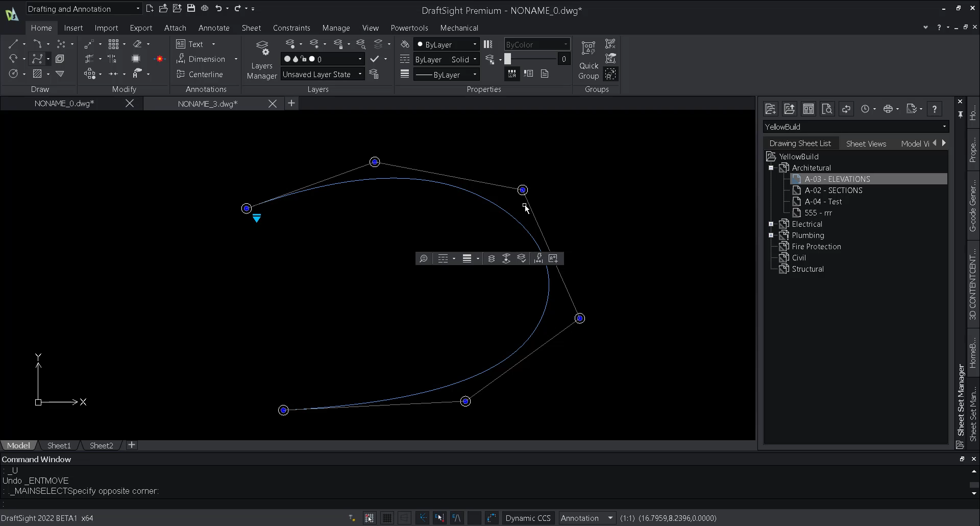Viewport: 980px width, 526px height.
Task: Open the Unsaved Layer State dropdown
Action: pos(359,74)
